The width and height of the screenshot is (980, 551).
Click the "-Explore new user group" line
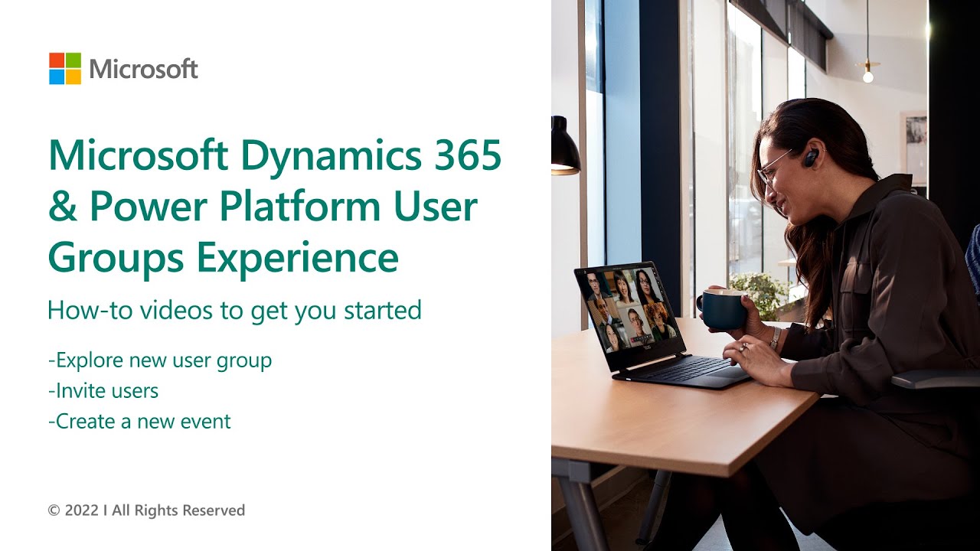[160, 360]
